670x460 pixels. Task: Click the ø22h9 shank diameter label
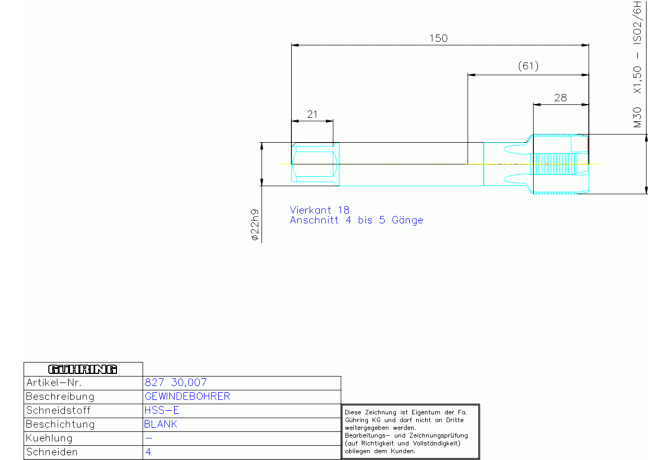(x=255, y=225)
